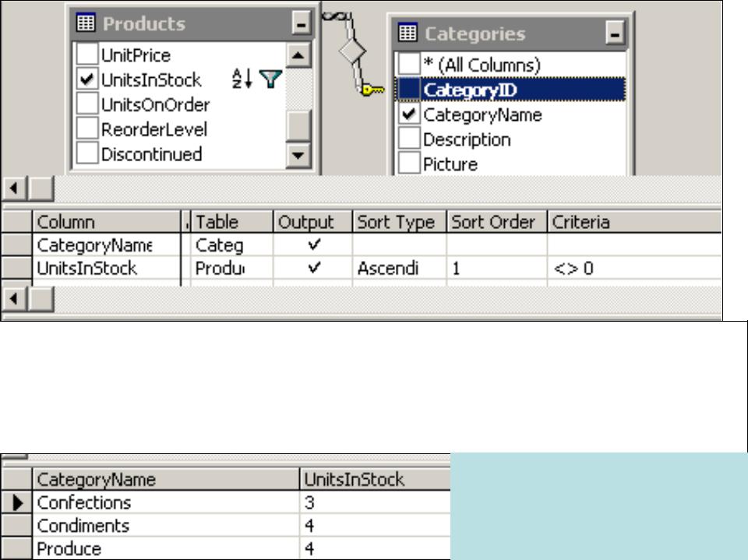Select the join diamond between the tables
Screen dimensions: 748x560
pos(352,51)
